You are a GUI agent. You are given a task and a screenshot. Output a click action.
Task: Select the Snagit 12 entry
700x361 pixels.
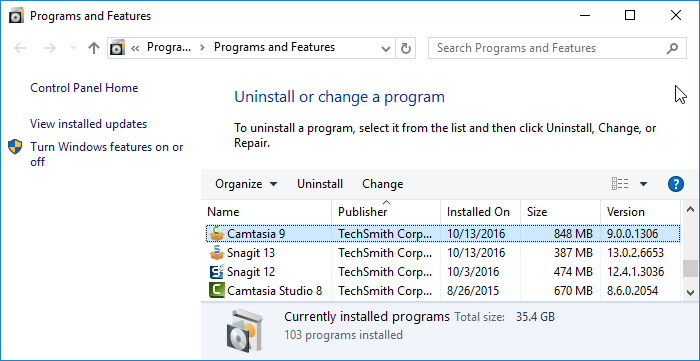click(x=251, y=272)
